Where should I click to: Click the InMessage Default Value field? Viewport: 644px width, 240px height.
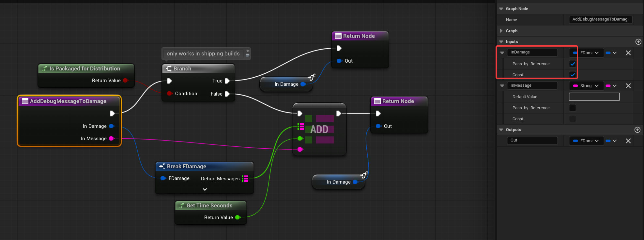pos(594,97)
